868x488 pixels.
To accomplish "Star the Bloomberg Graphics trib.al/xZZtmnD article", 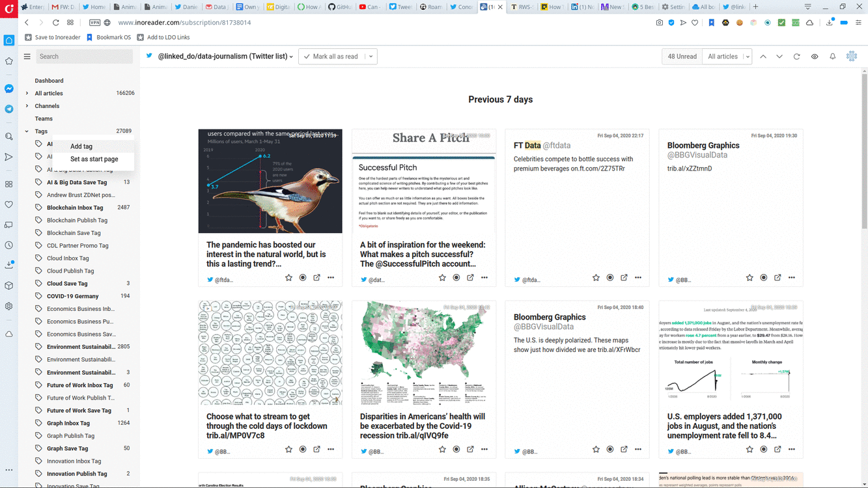I will (749, 278).
